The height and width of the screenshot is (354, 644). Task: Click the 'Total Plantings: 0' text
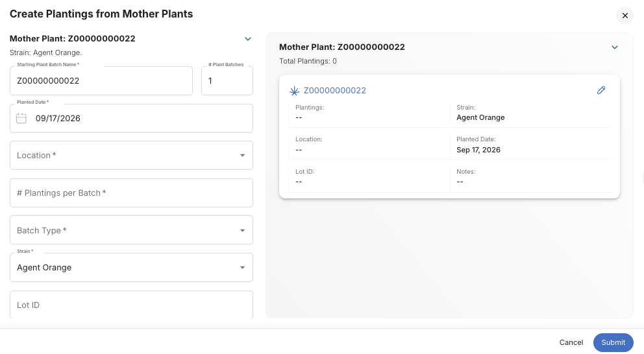[x=308, y=61]
